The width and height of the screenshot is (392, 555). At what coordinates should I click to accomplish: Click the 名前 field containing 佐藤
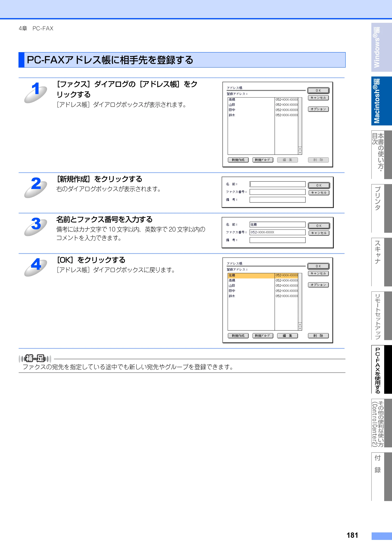(278, 224)
